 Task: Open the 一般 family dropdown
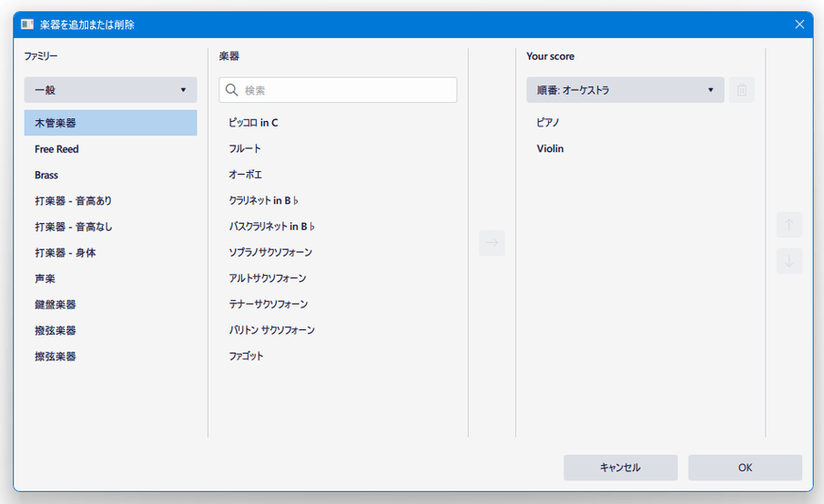click(110, 90)
